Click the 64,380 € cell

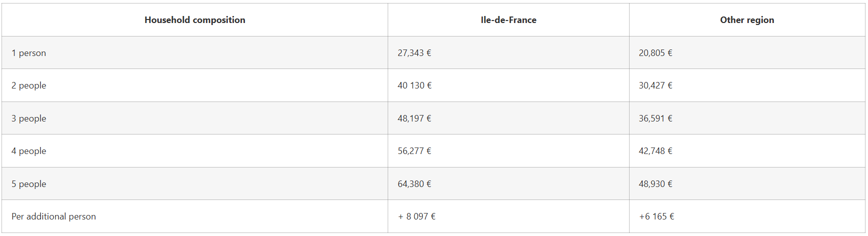coord(414,184)
